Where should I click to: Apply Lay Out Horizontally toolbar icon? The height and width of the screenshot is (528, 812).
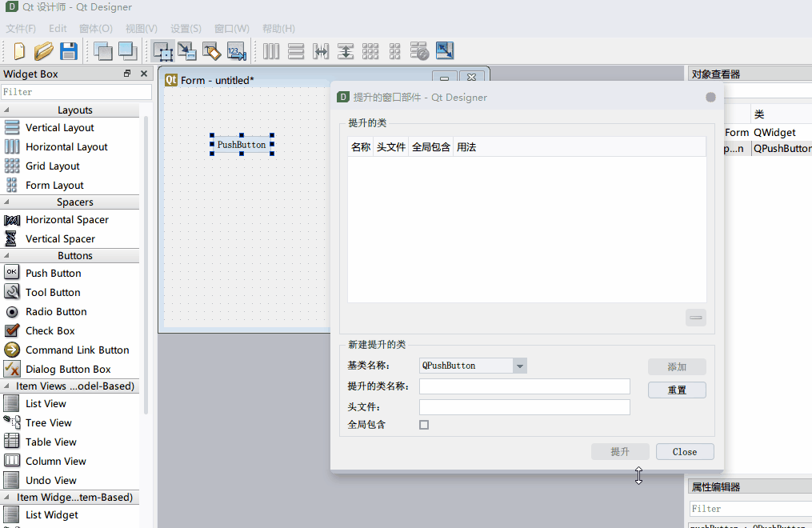(x=271, y=51)
